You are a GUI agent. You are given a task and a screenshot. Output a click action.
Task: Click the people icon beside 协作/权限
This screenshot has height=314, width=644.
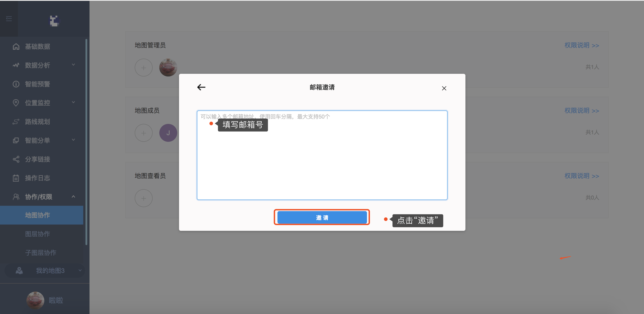(16, 197)
